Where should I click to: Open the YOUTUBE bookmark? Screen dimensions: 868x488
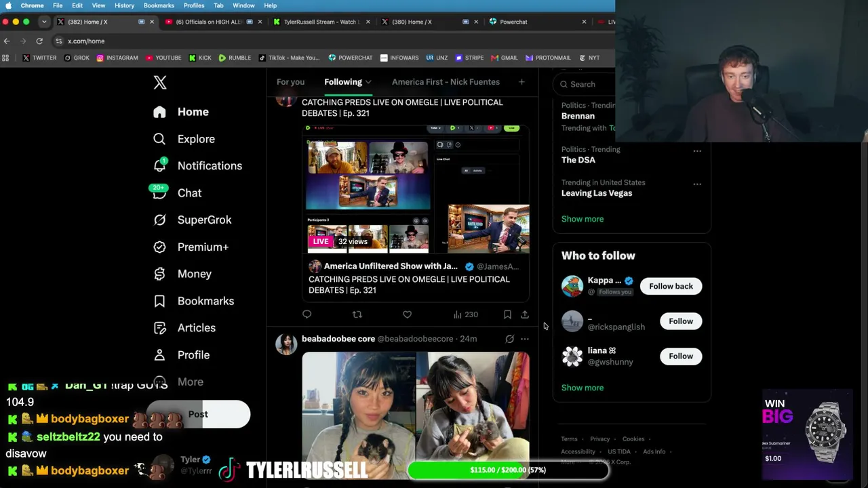pyautogui.click(x=163, y=58)
